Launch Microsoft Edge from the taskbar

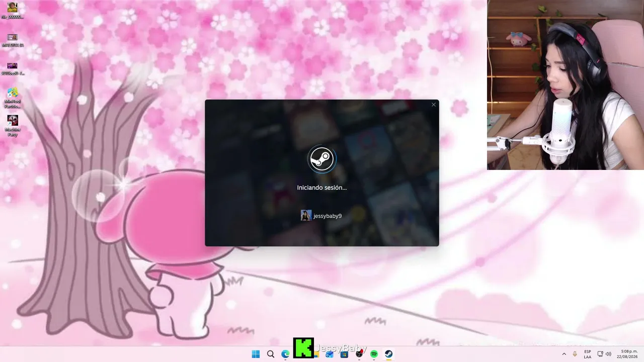point(285,354)
